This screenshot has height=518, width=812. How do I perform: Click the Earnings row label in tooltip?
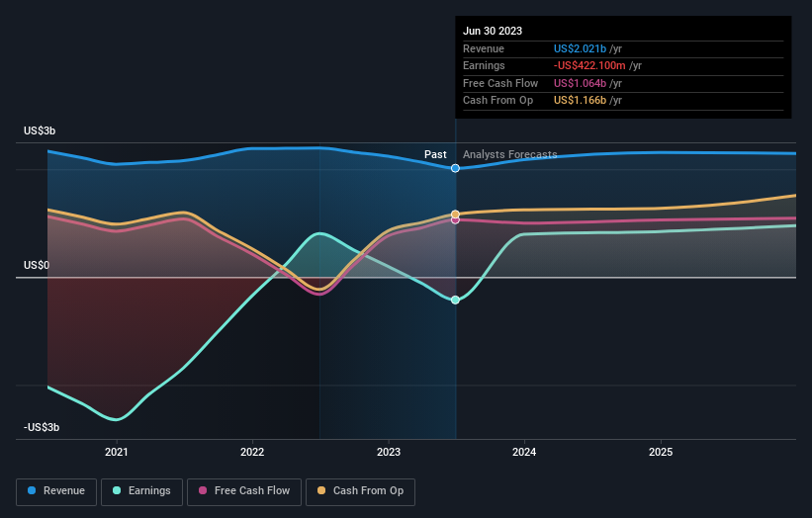pyautogui.click(x=484, y=65)
